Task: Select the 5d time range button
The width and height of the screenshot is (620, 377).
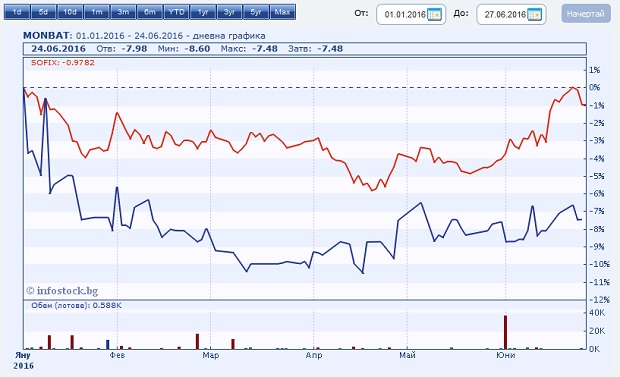Action: click(43, 12)
